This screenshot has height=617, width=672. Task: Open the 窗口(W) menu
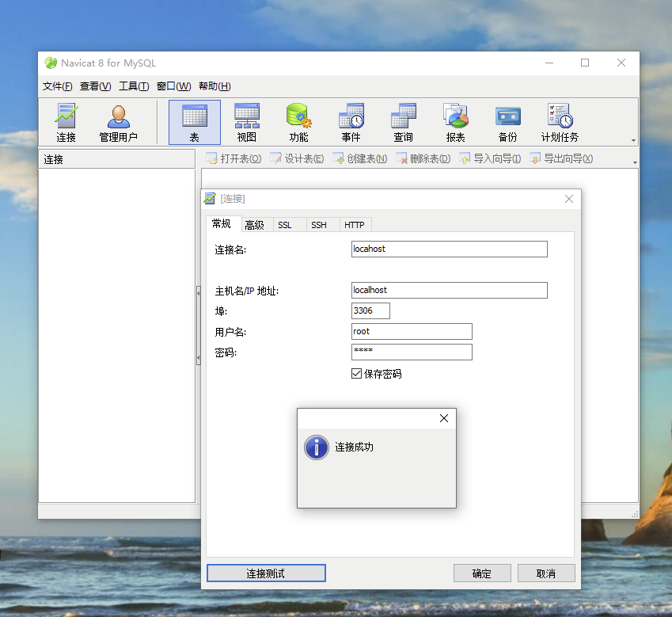coord(173,86)
